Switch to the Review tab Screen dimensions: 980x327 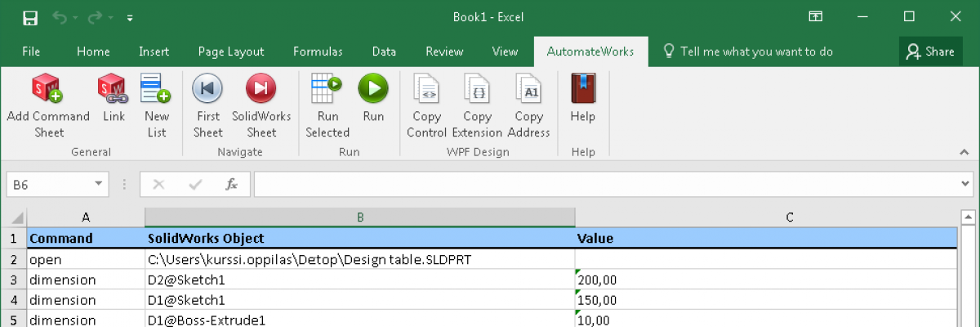coord(444,51)
